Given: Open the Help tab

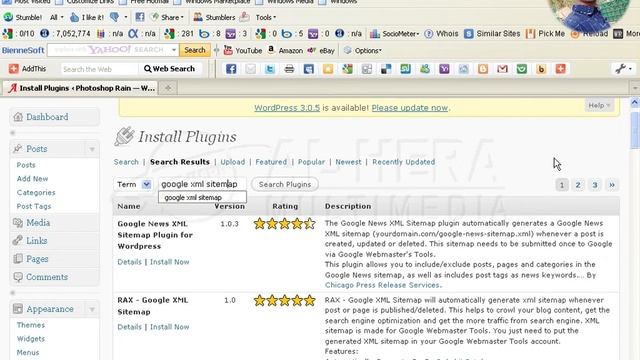Looking at the screenshot, I should (x=599, y=105).
